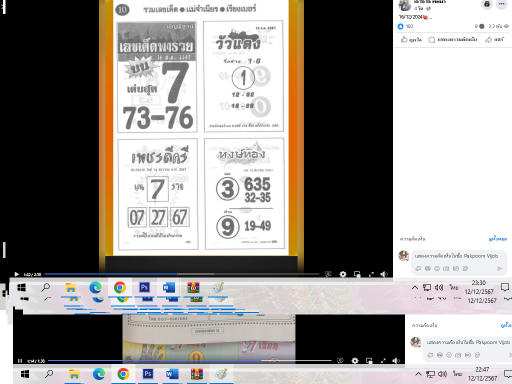Save the post via the icon beside three dots
Image resolution: width=512 pixels, height=384 pixels.
(x=487, y=4)
